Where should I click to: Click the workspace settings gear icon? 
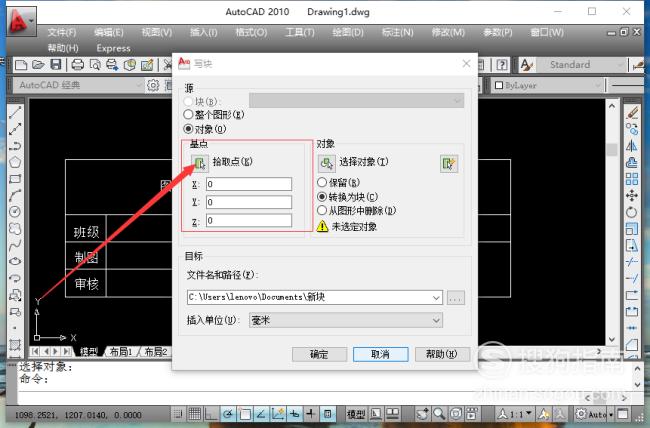coord(153,85)
